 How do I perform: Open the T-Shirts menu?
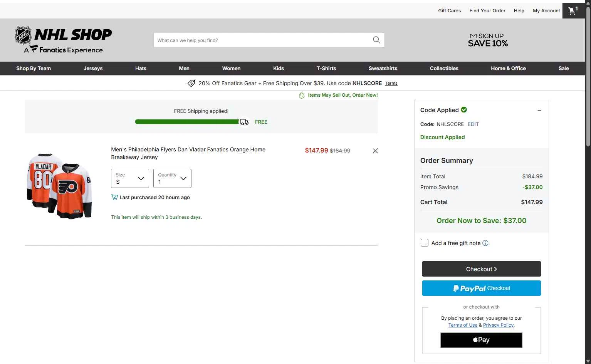point(326,68)
